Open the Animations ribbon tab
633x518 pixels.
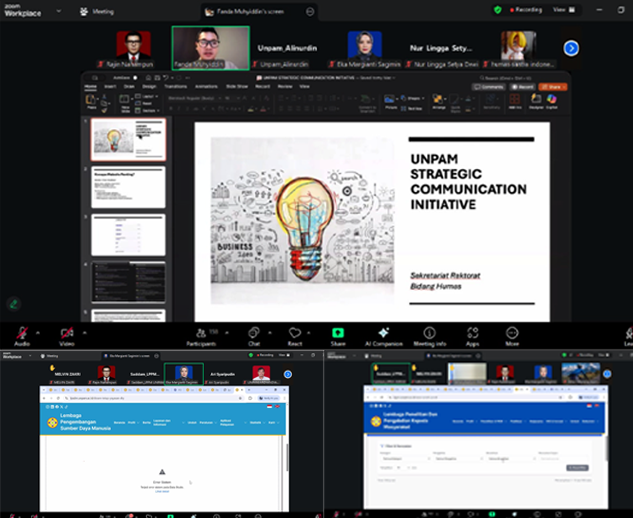coord(206,86)
